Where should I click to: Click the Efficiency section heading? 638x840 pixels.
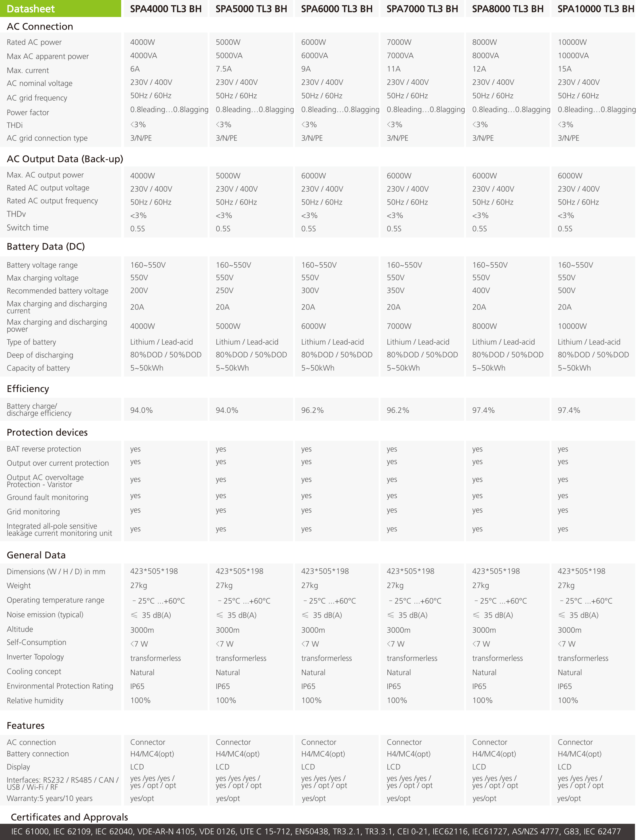[x=28, y=389]
